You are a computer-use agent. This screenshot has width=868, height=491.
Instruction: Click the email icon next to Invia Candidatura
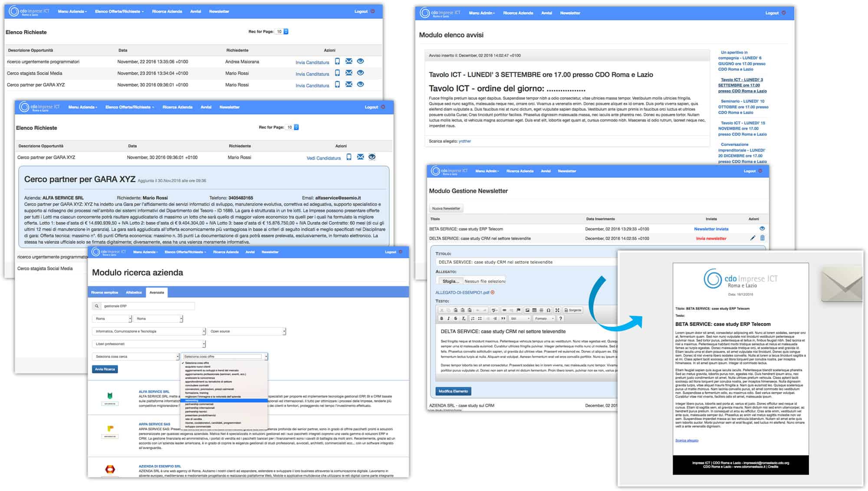(x=349, y=62)
